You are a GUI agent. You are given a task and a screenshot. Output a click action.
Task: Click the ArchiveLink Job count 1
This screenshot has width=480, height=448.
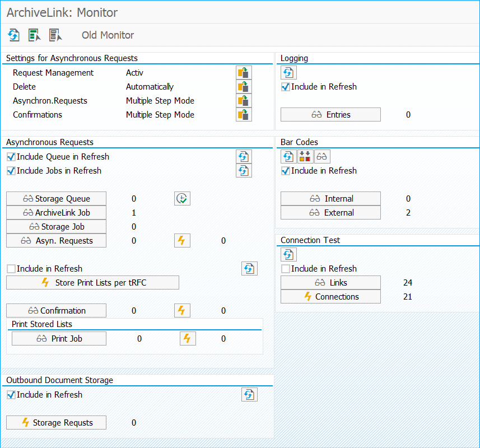(x=134, y=213)
